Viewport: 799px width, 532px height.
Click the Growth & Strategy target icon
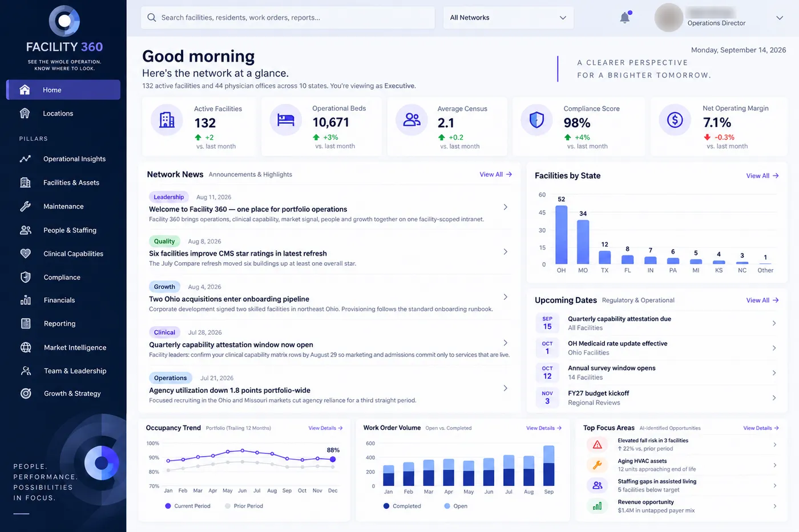(x=26, y=393)
